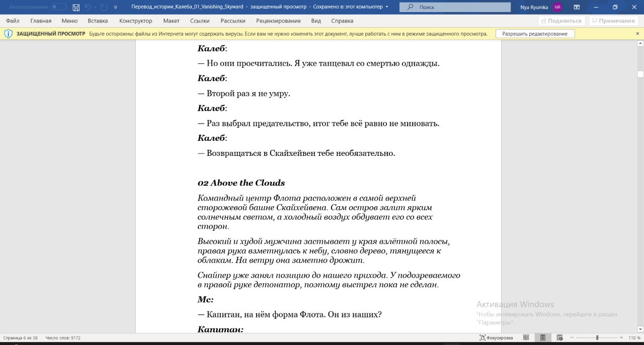The image size is (644, 345).
Task: Expand the document title save-location dropdown
Action: [x=386, y=7]
